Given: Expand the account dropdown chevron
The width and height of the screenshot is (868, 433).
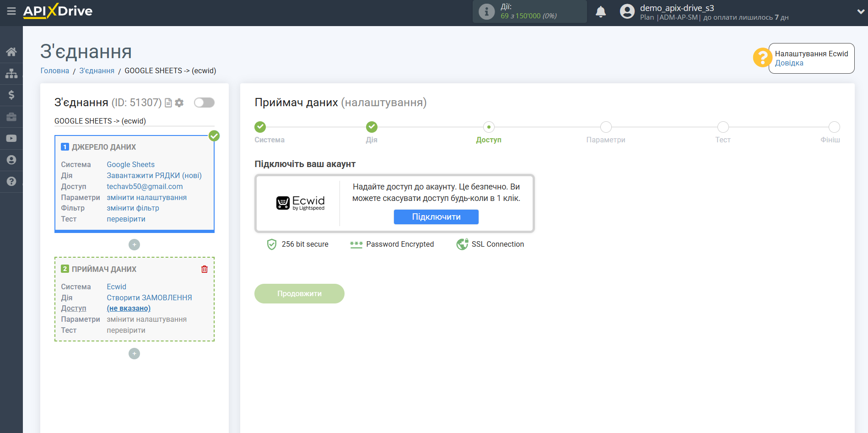Looking at the screenshot, I should [861, 12].
